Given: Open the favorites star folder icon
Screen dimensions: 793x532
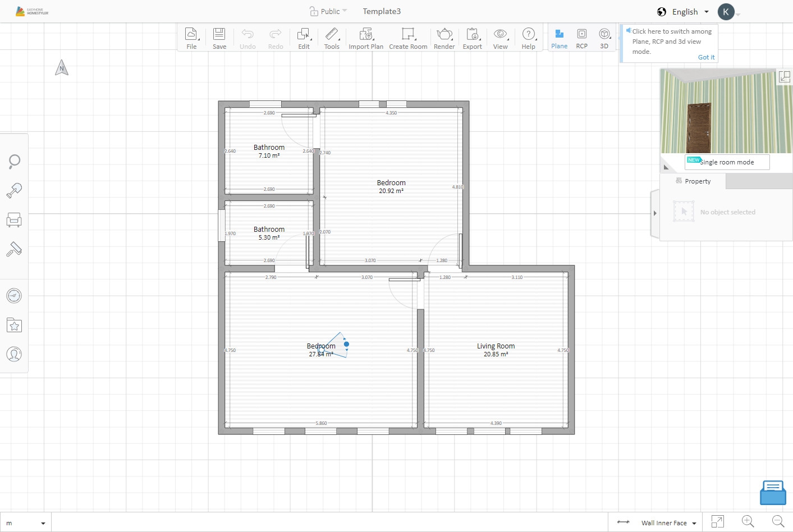Looking at the screenshot, I should coord(14,325).
